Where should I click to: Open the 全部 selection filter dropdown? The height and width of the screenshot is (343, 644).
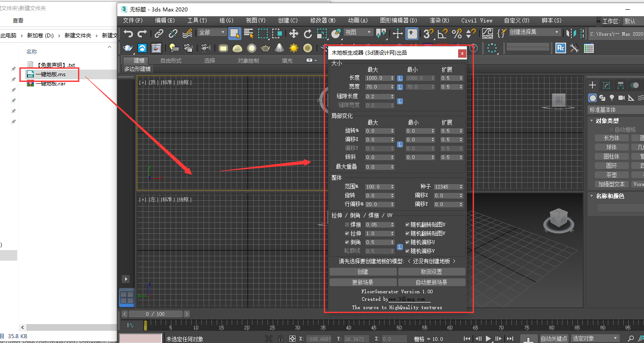point(212,33)
